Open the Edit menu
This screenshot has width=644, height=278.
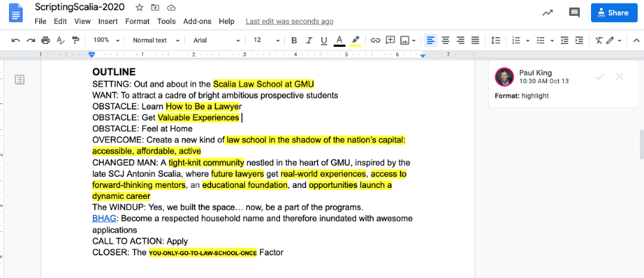click(60, 21)
